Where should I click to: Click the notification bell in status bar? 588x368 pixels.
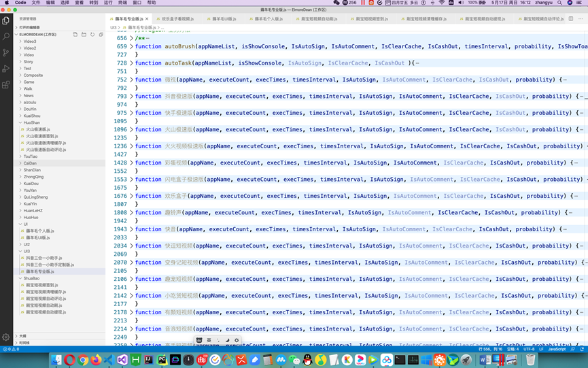click(x=582, y=349)
